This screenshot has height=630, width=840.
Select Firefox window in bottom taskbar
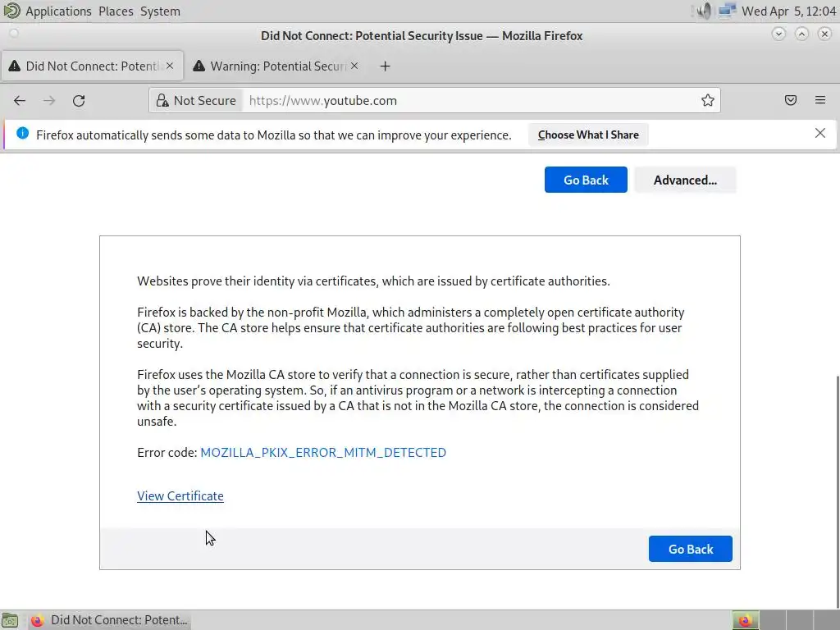109,620
